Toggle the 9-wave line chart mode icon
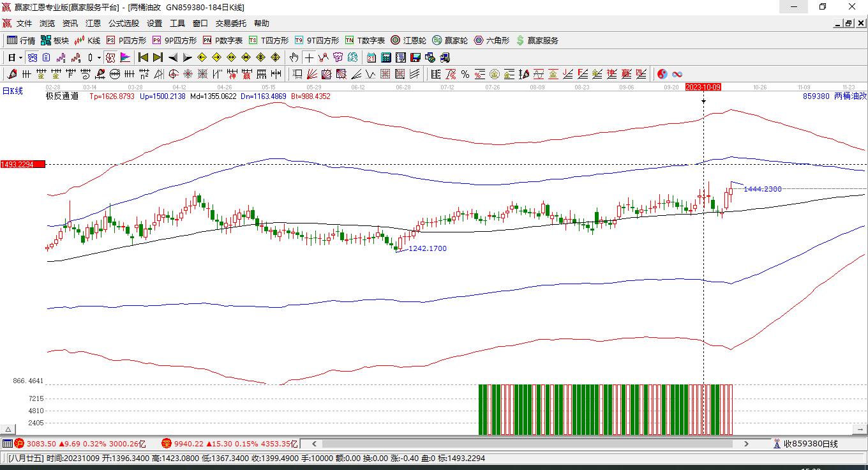 [x=76, y=57]
